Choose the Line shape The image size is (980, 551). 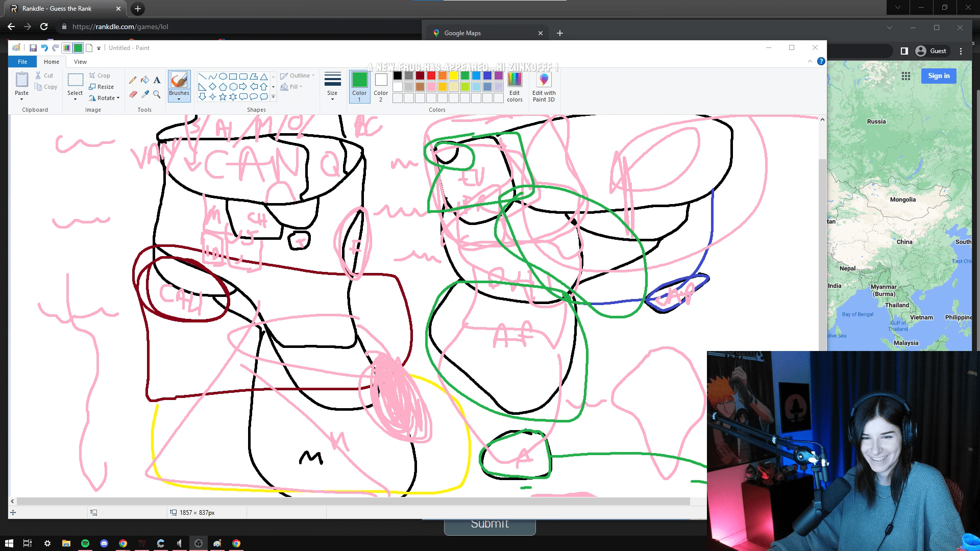[x=203, y=77]
